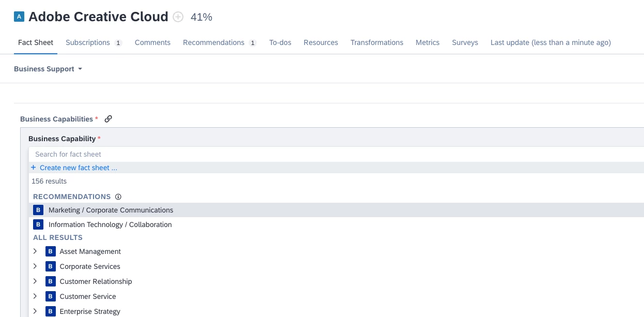Expand the Enterprise Strategy tree node

click(x=35, y=311)
